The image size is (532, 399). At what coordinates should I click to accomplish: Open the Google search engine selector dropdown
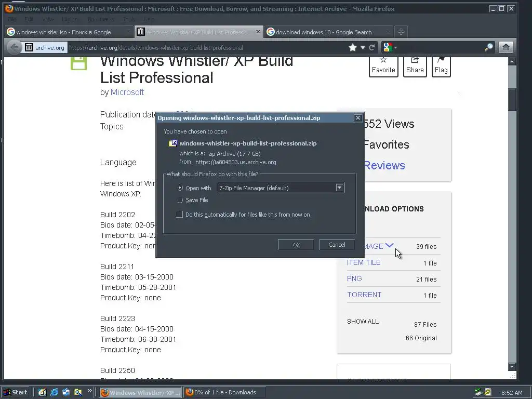click(389, 47)
